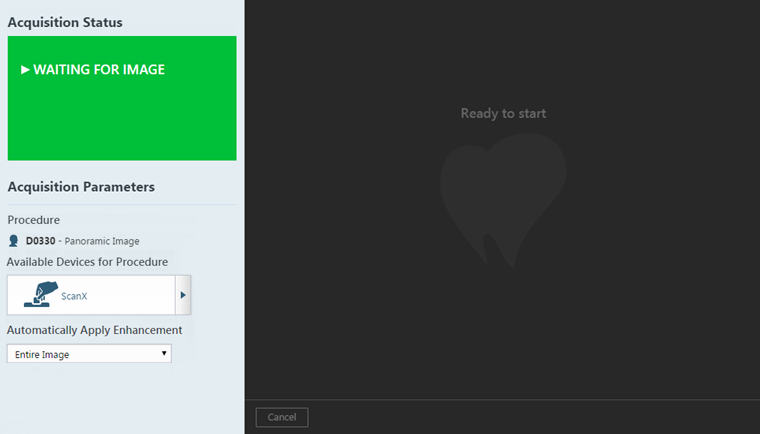Click the dropdown arrow of the enhancement combo box
Viewport: 760px width, 434px height.
[164, 354]
